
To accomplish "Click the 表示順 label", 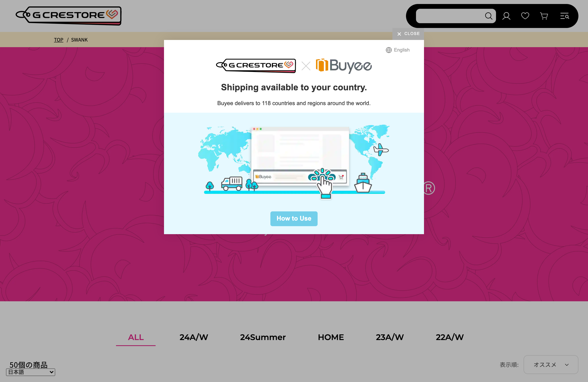I will [x=509, y=365].
